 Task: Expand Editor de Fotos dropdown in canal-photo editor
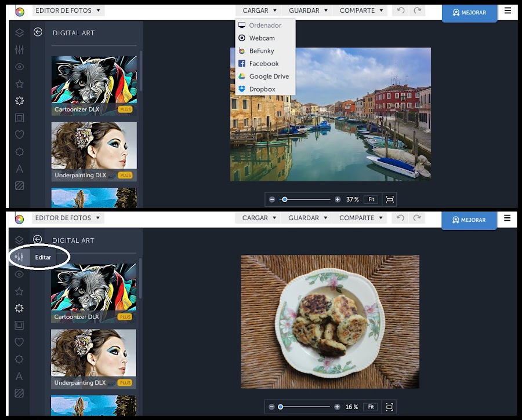(68, 10)
